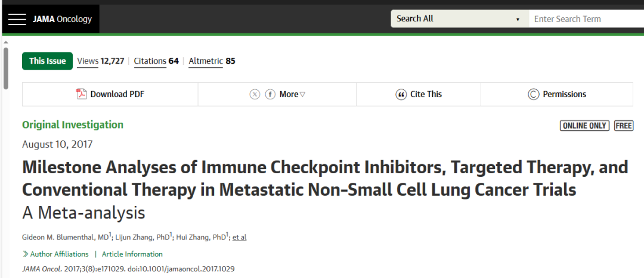
Task: Open the Altmetric 85 score
Action: point(212,61)
